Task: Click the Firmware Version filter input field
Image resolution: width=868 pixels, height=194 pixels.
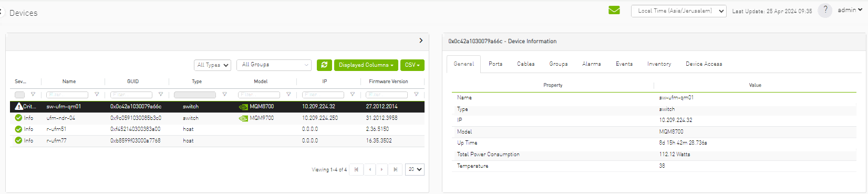Action: pyautogui.click(x=387, y=95)
